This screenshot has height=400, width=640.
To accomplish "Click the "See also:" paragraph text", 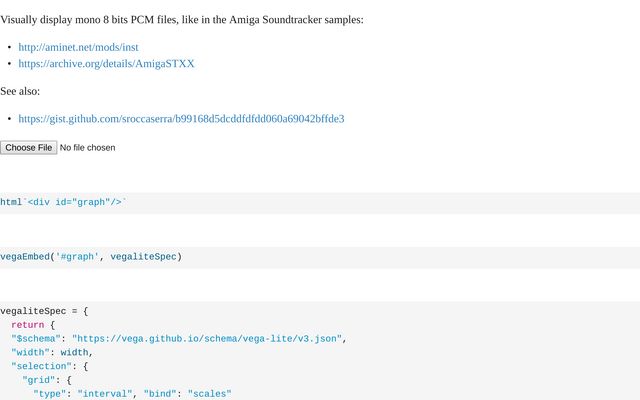I will click(x=20, y=91).
